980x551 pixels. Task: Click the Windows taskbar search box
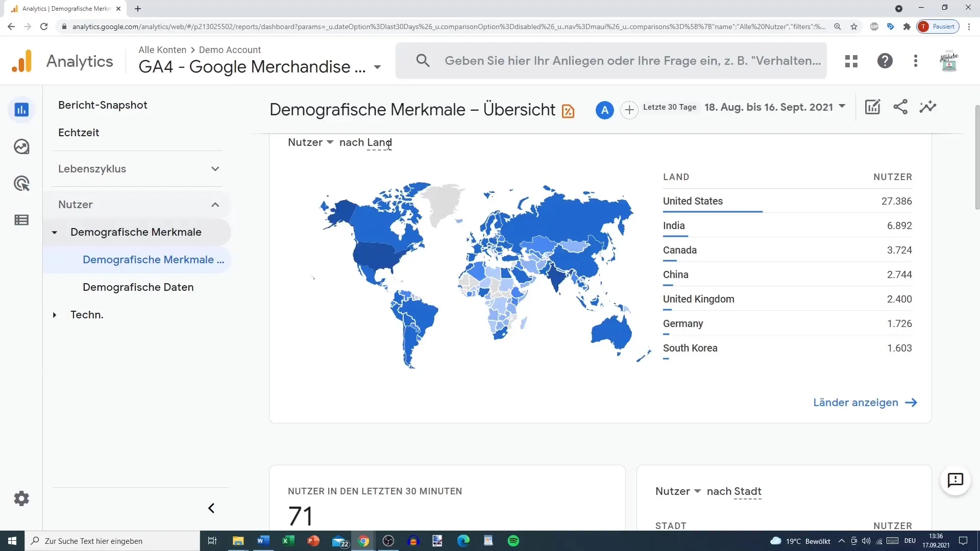(112, 541)
